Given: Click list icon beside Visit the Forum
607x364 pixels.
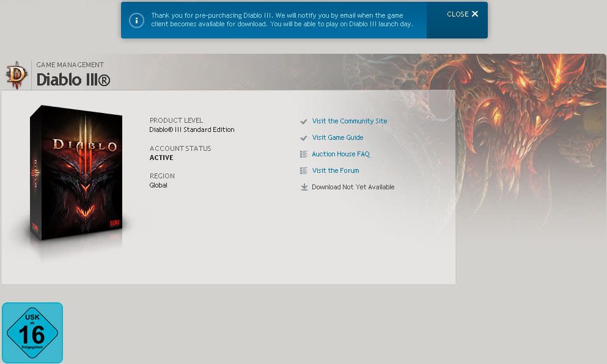Looking at the screenshot, I should tap(303, 170).
